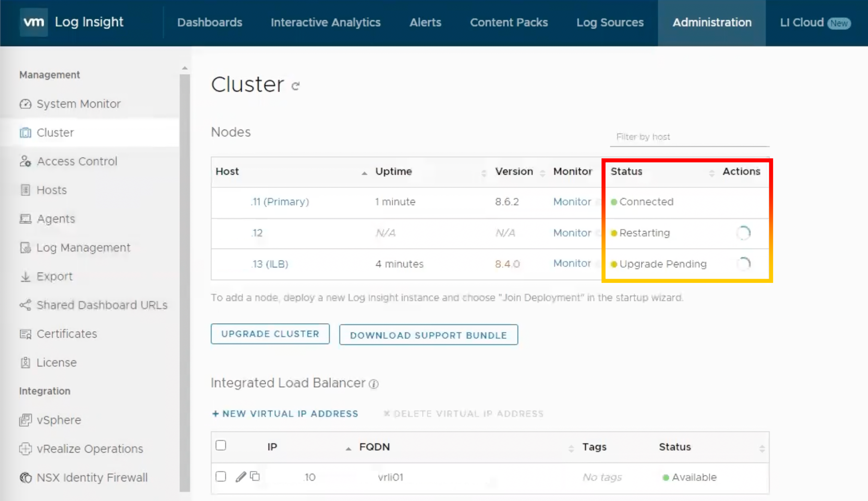
Task: Open Monitor link for .12 node
Action: [x=572, y=233]
